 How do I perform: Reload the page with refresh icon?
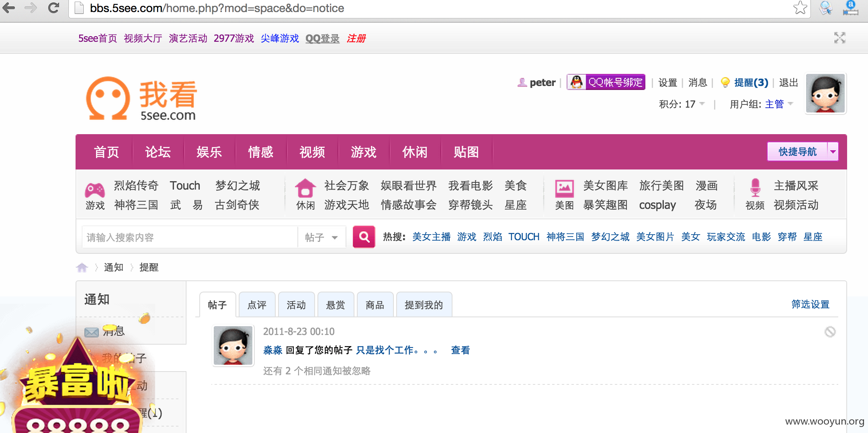point(53,8)
